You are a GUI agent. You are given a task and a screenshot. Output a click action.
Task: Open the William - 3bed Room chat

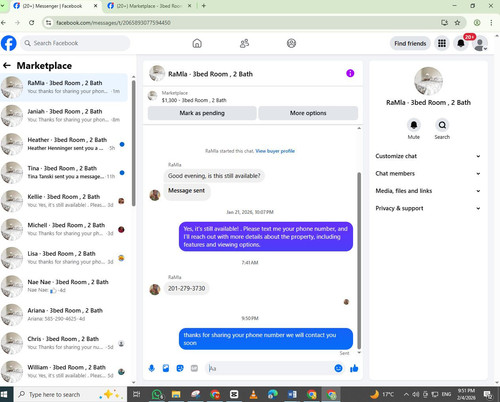(x=64, y=371)
